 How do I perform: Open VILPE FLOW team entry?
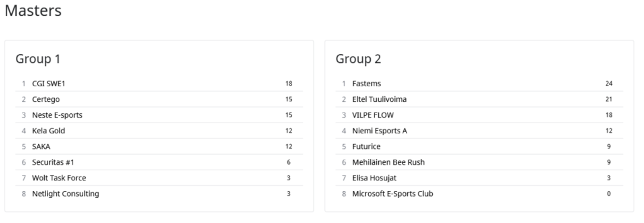(373, 115)
